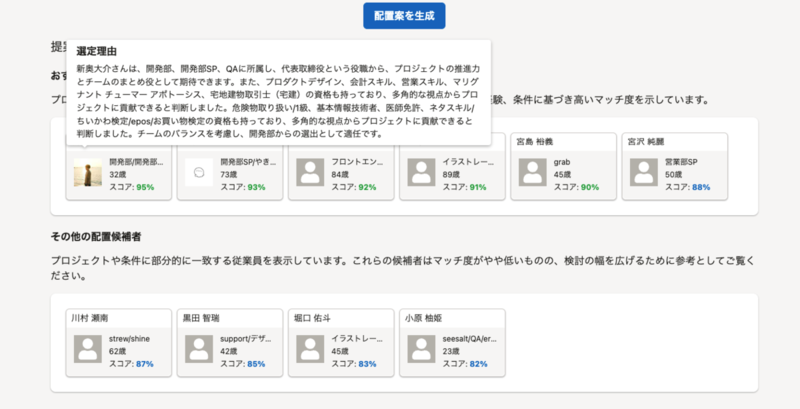Screen dimensions: 800x409
Task: Click the 開発部SP/やき… department text
Action: pos(248,162)
